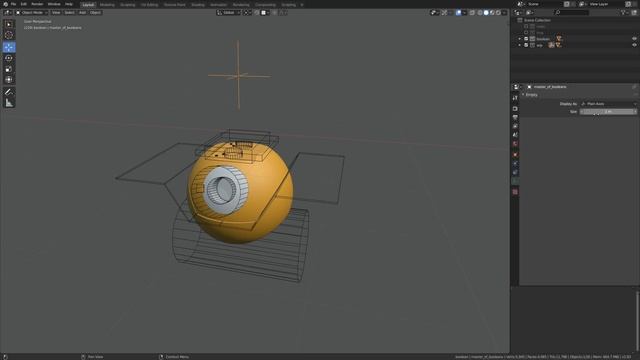Toggle pin icon in properties header
This screenshot has width=640, height=360.
pos(634,87)
